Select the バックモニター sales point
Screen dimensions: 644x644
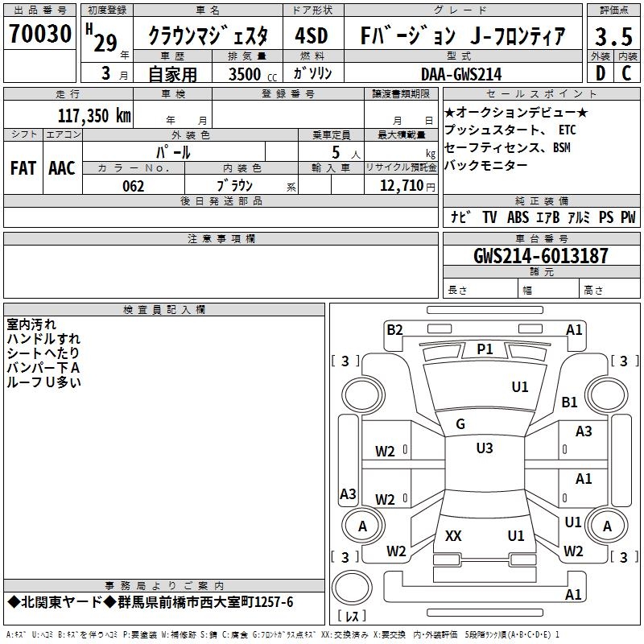tap(486, 165)
